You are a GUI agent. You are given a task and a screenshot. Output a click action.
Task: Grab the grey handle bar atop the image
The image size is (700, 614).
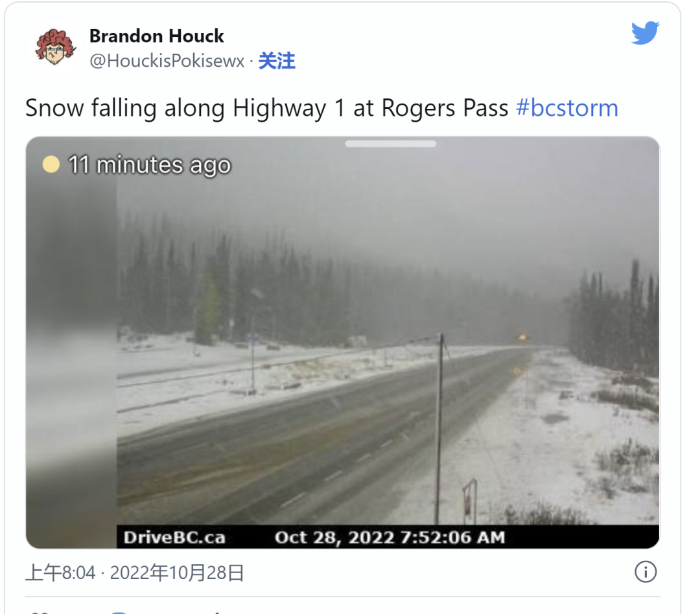[x=391, y=144]
